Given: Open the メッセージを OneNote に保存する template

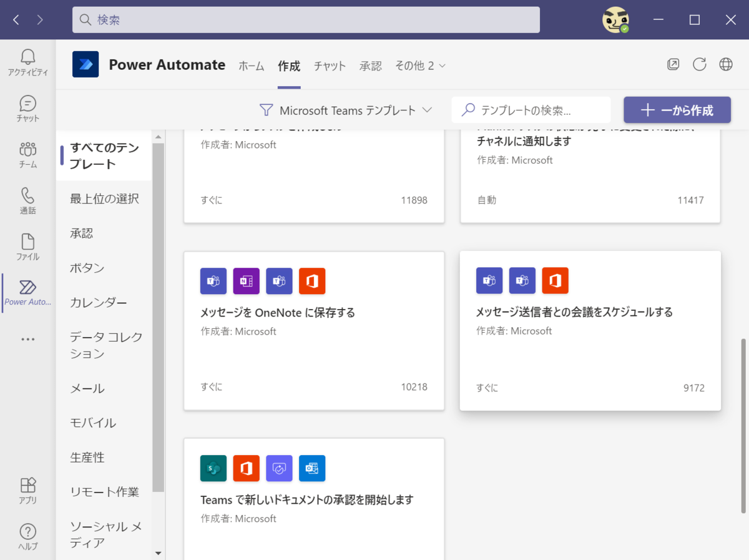Looking at the screenshot, I should point(314,331).
